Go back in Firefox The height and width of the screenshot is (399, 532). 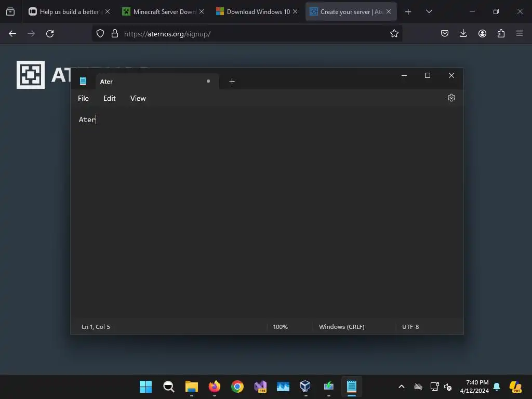tap(12, 34)
